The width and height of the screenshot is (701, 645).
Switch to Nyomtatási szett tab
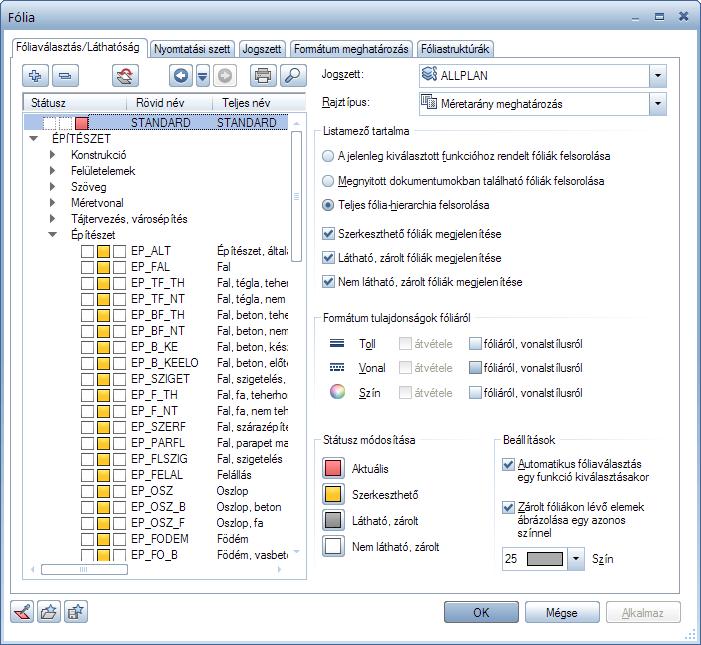click(x=192, y=49)
